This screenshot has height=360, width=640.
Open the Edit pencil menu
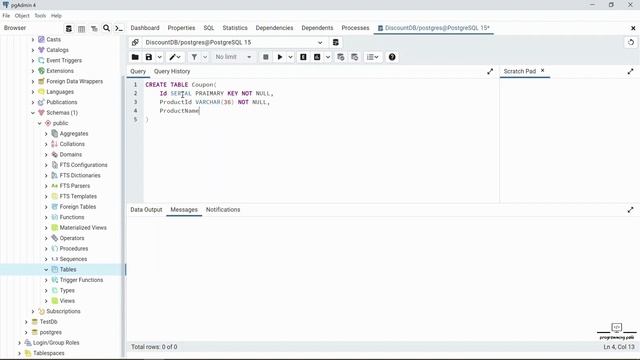coord(175,57)
